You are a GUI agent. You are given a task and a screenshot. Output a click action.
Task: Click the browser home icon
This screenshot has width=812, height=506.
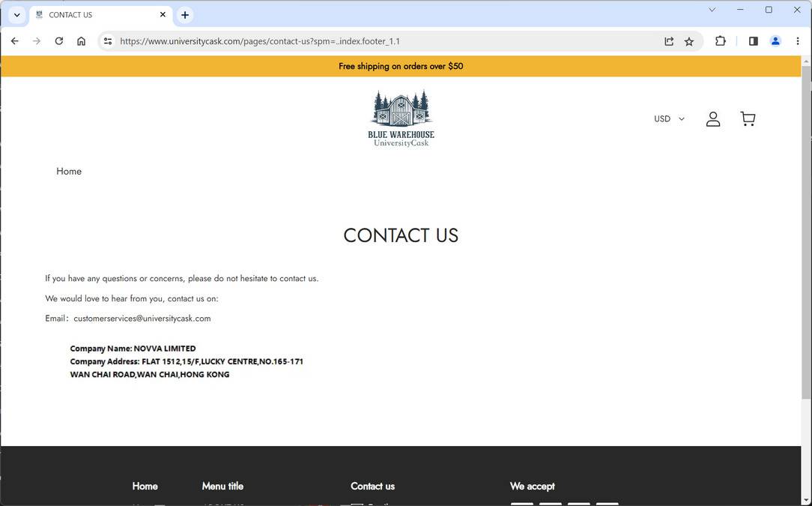(x=81, y=41)
